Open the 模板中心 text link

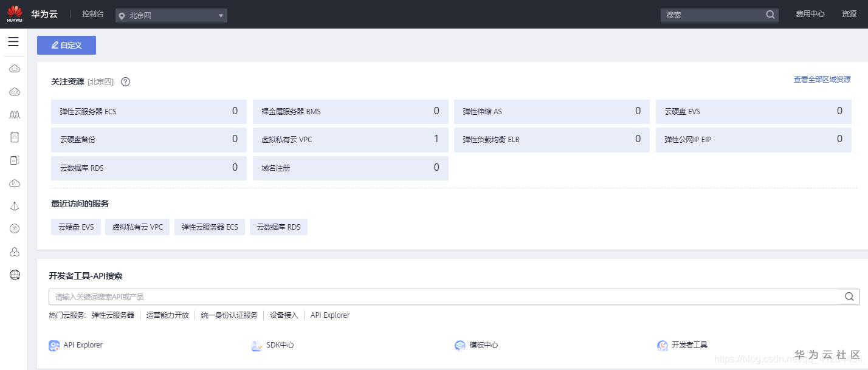(x=484, y=345)
